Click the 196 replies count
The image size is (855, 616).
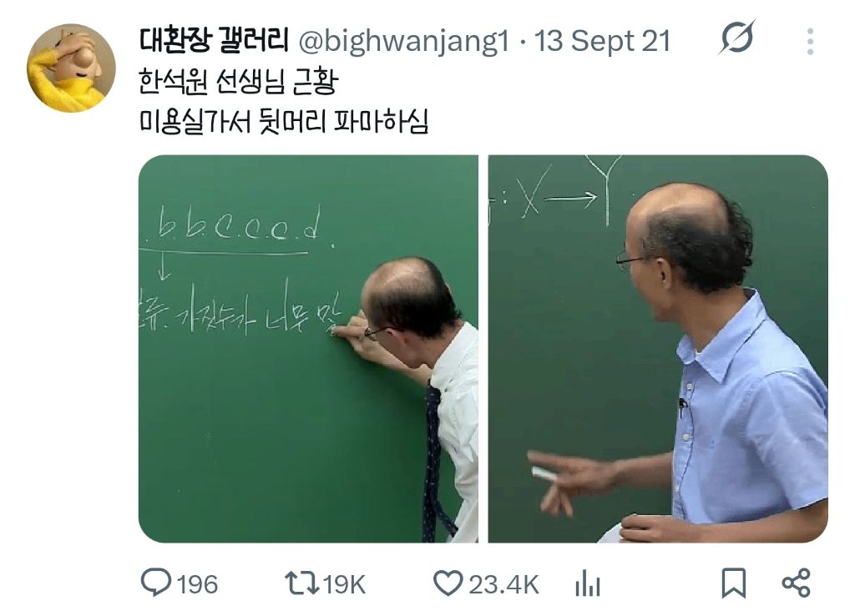(197, 584)
